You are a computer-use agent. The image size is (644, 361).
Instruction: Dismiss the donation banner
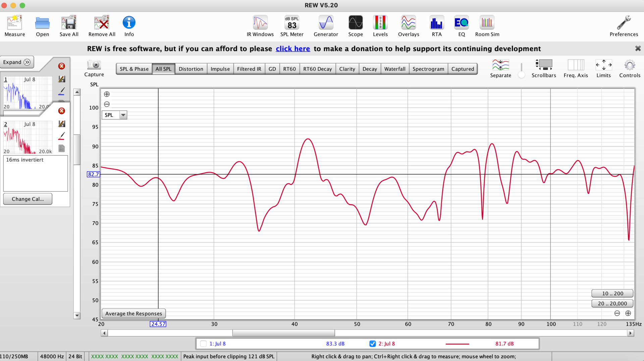tap(638, 49)
